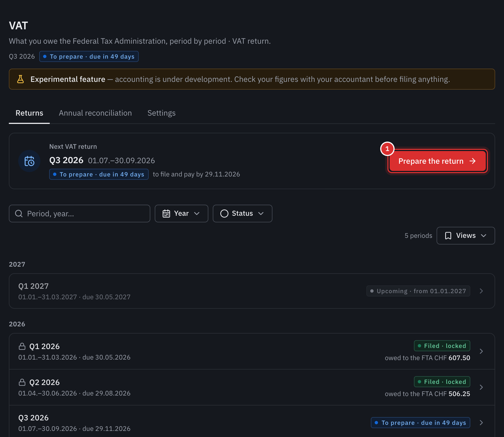Click the To prepare badge in the Next VAT return card
Viewport: 504px width, 437px height.
click(x=99, y=174)
